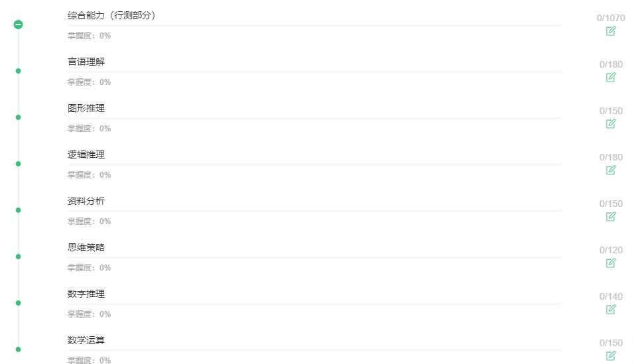Launch the practice icon for 思维策略
Image resolution: width=634 pixels, height=364 pixels.
(611, 263)
